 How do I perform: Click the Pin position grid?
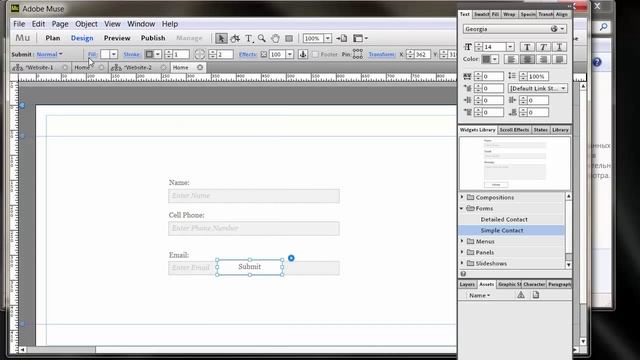tap(358, 54)
